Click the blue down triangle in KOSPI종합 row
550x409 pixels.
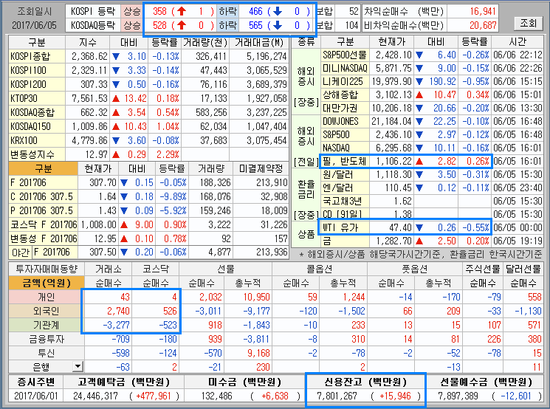(x=116, y=56)
